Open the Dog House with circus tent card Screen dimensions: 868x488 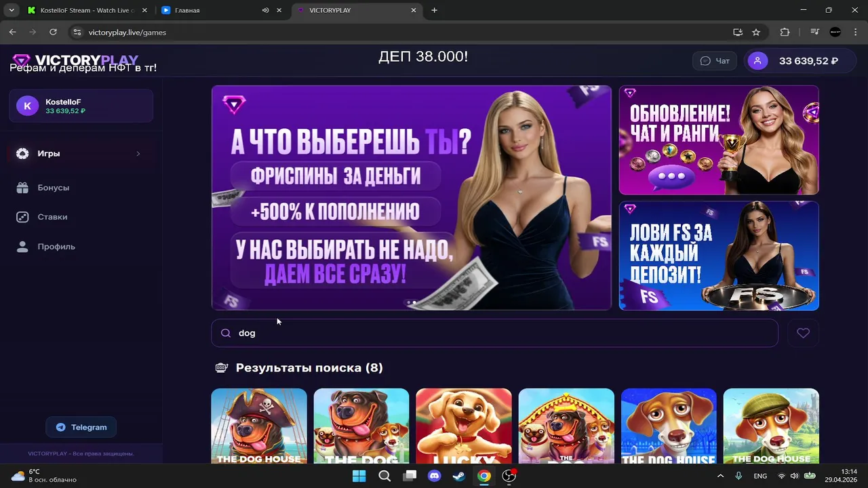coord(566,426)
